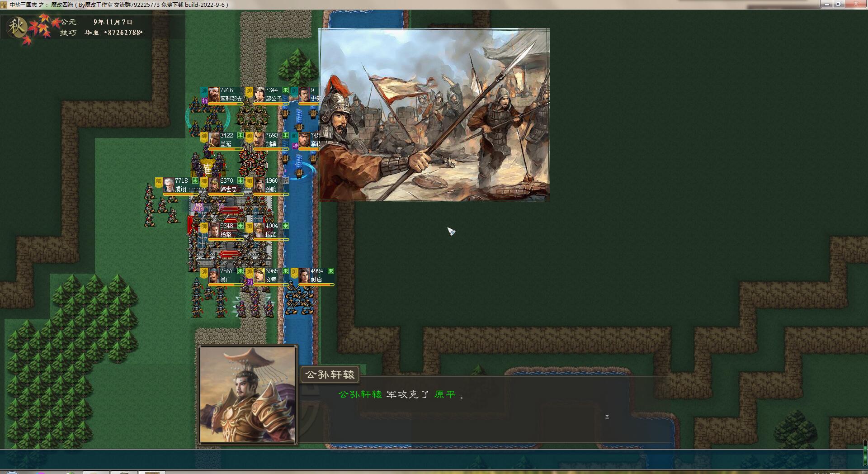
Task: Click troop count 7567
Action: pyautogui.click(x=226, y=271)
